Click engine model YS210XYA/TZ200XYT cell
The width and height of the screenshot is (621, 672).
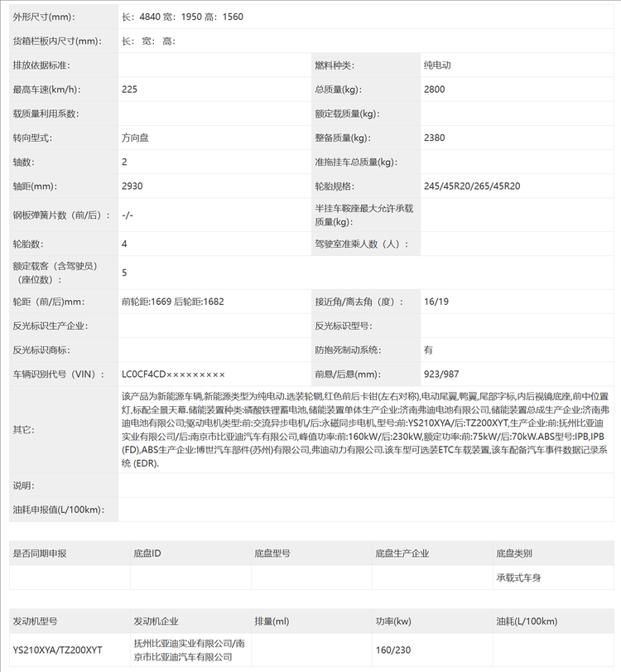click(x=58, y=650)
